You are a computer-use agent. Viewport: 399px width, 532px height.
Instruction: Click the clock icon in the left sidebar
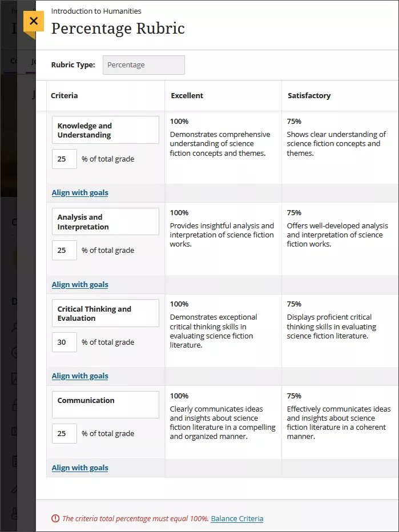tap(15, 352)
